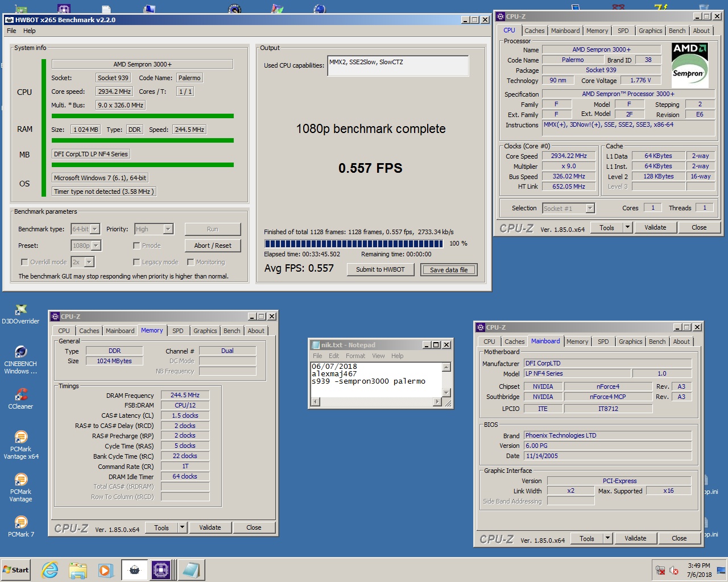Click Save data file button
The width and height of the screenshot is (728, 582).
pos(449,269)
